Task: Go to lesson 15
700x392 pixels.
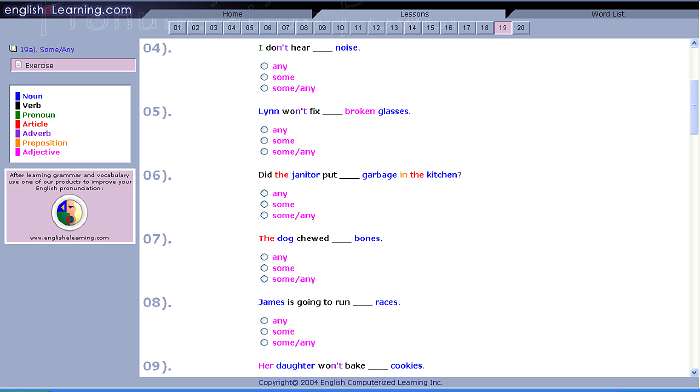Action: tap(430, 28)
